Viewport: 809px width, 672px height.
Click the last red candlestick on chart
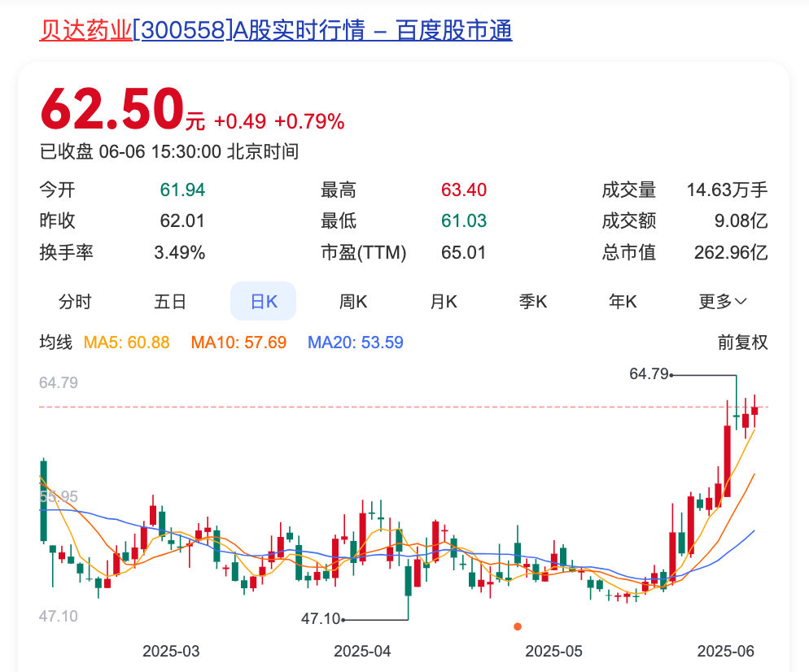tap(754, 411)
